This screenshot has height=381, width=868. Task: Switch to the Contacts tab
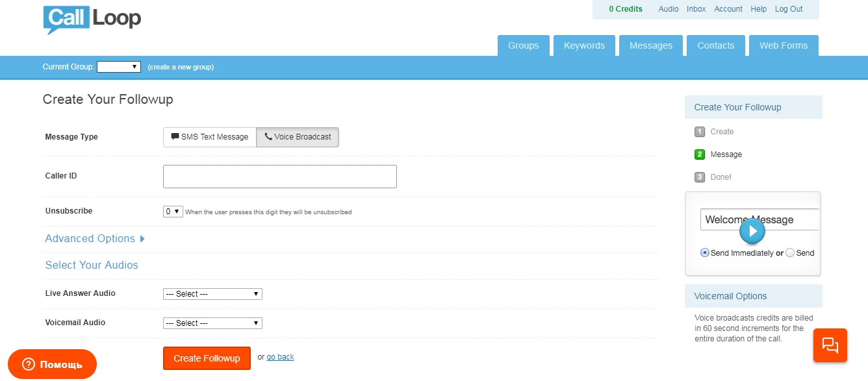coord(716,45)
